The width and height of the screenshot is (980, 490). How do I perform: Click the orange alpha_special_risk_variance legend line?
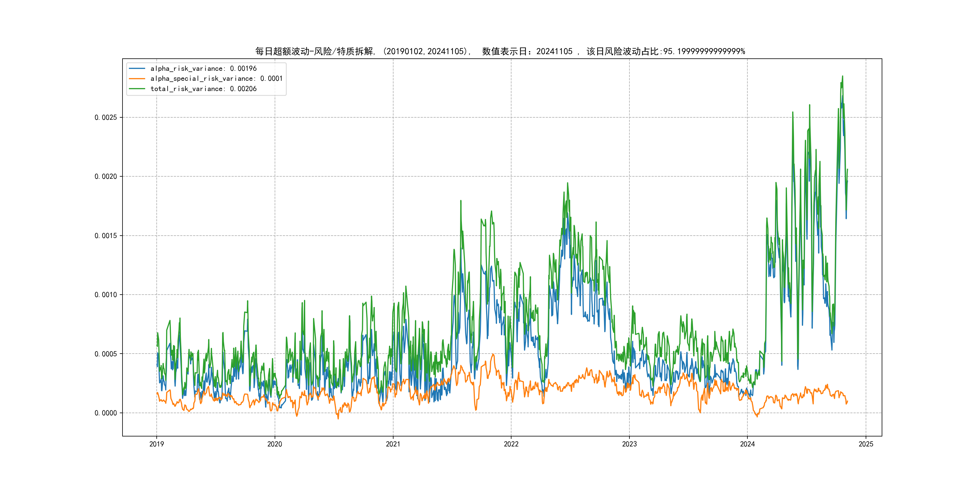click(x=137, y=79)
